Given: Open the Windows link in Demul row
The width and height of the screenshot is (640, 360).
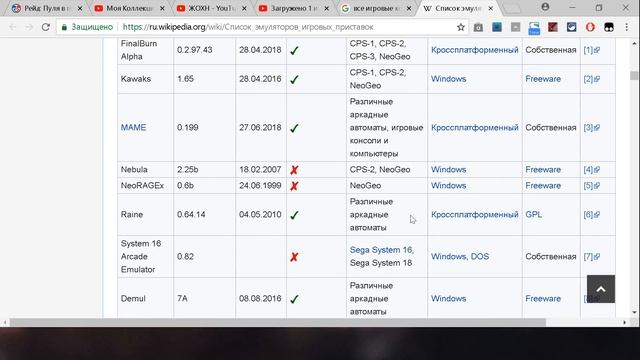Looking at the screenshot, I should click(449, 298).
